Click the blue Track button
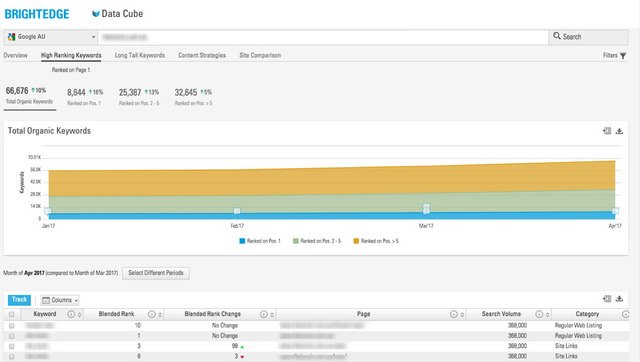 (19, 300)
